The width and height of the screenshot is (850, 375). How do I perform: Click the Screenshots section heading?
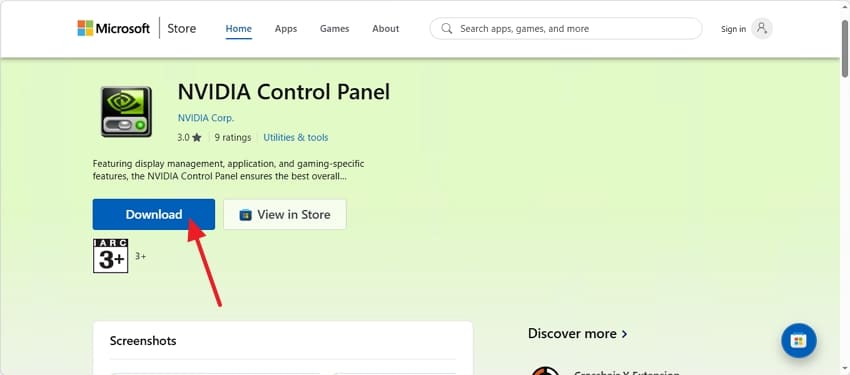point(143,341)
